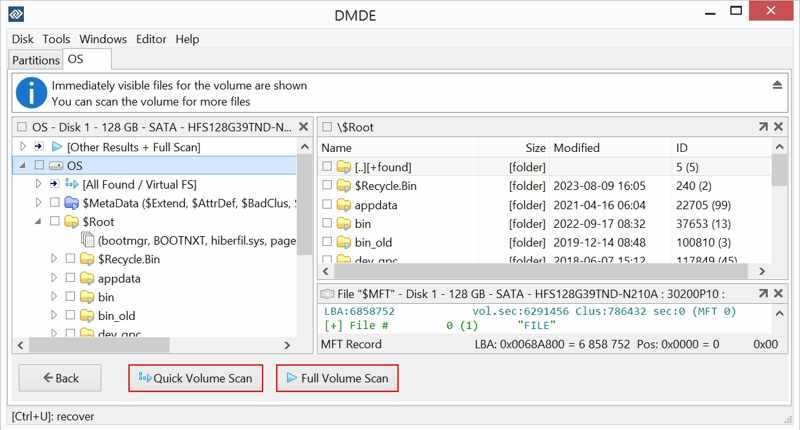Image resolution: width=800 pixels, height=430 pixels.
Task: Run the Full Volume Scan
Action: coord(337,379)
